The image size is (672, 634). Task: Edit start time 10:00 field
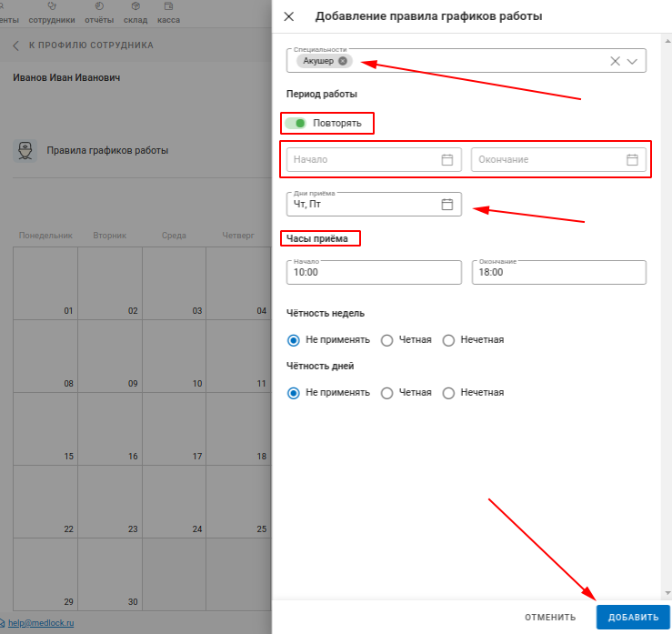pyautogui.click(x=374, y=272)
